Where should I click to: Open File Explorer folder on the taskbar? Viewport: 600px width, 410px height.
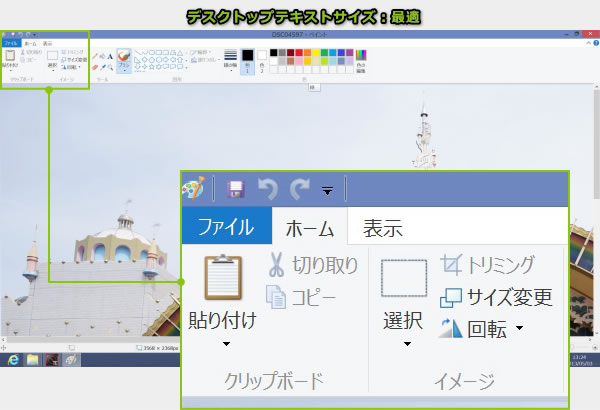tap(33, 360)
